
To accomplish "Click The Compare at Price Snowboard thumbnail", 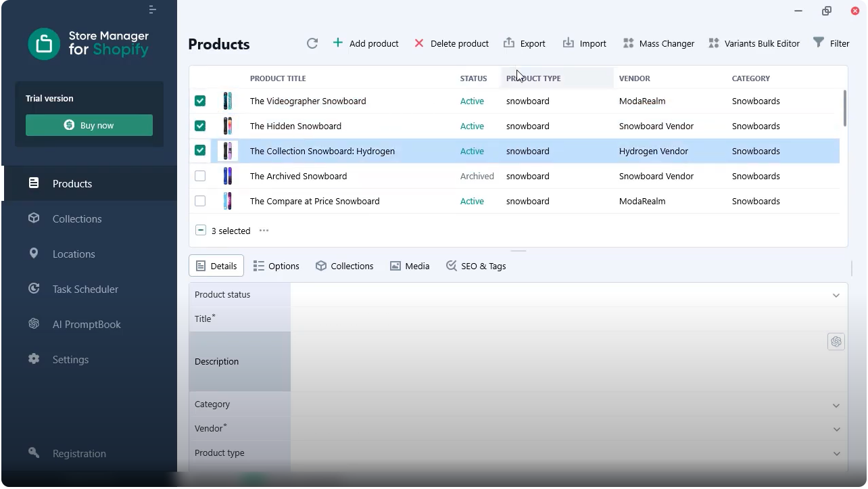I will click(228, 201).
